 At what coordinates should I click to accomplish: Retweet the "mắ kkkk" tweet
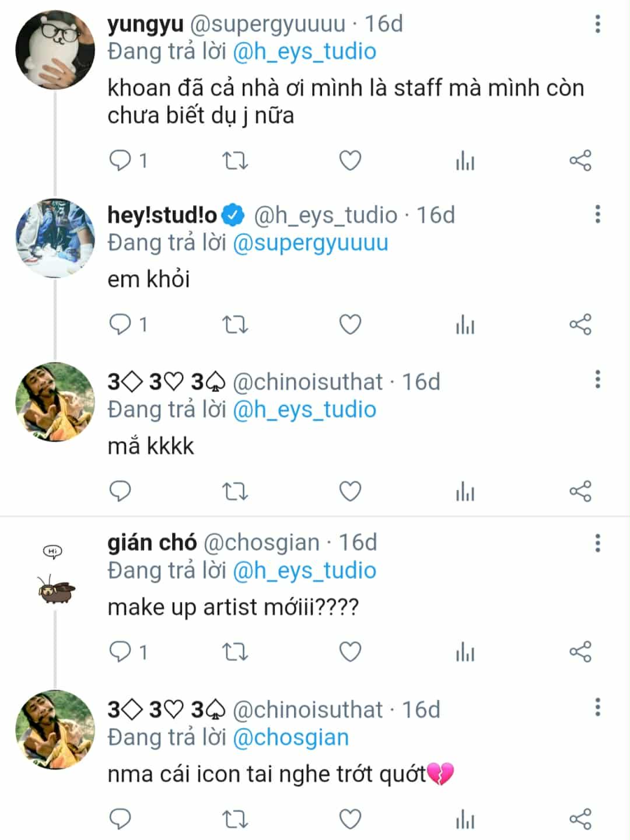point(236,491)
